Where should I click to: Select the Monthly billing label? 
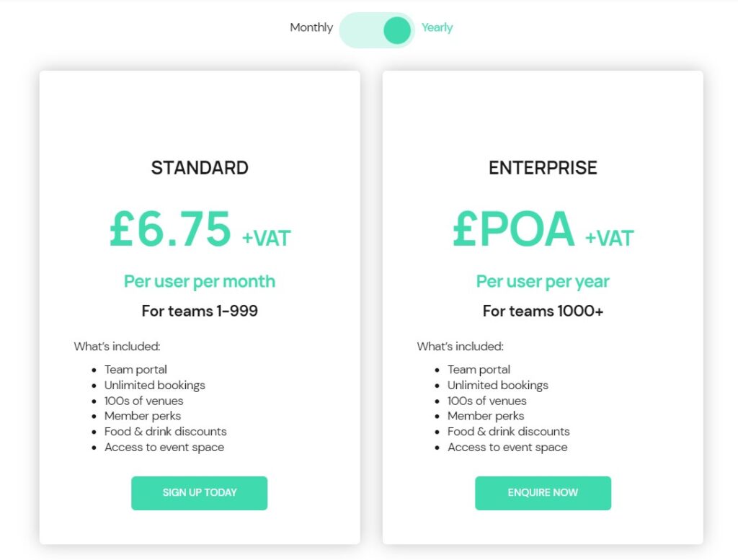click(311, 27)
